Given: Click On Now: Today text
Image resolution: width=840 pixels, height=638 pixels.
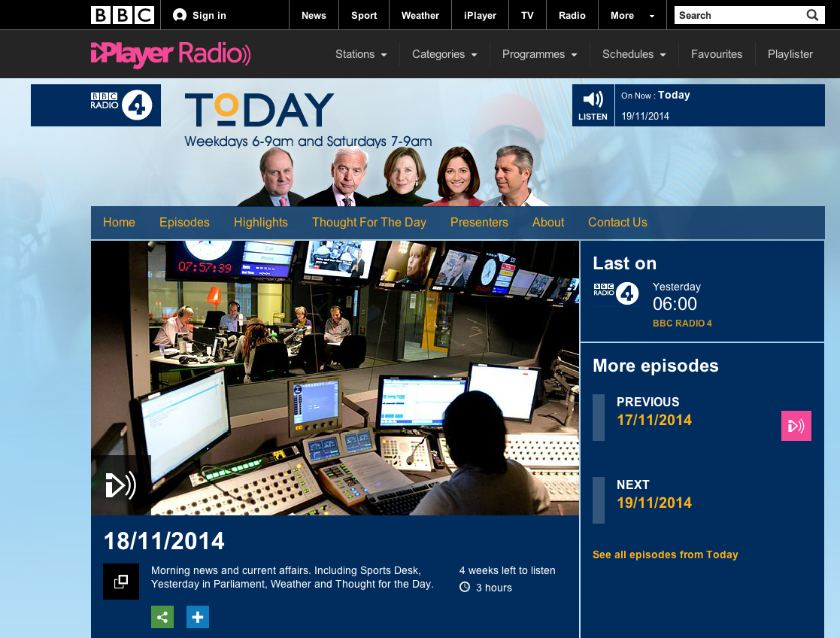Looking at the screenshot, I should [656, 96].
